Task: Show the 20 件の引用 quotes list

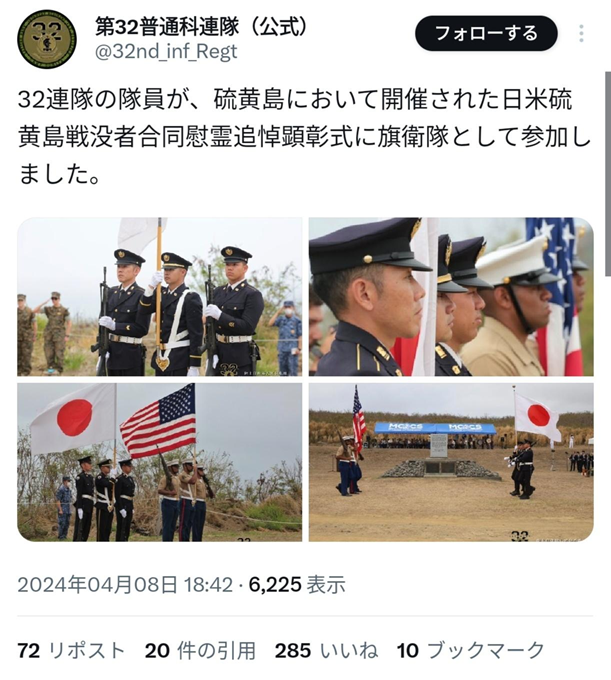Action: [x=200, y=651]
